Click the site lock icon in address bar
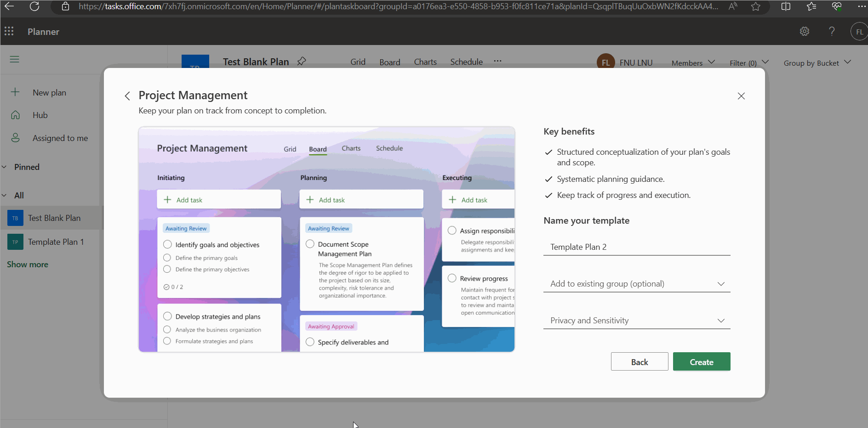Viewport: 868px width, 428px height. click(66, 6)
